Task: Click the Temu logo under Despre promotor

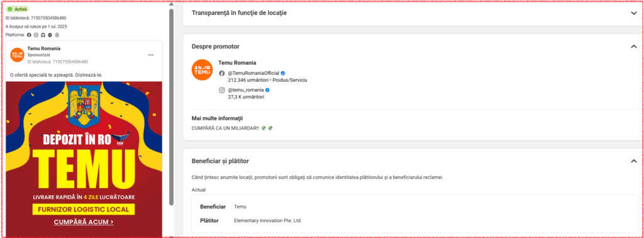Action: 202,70
